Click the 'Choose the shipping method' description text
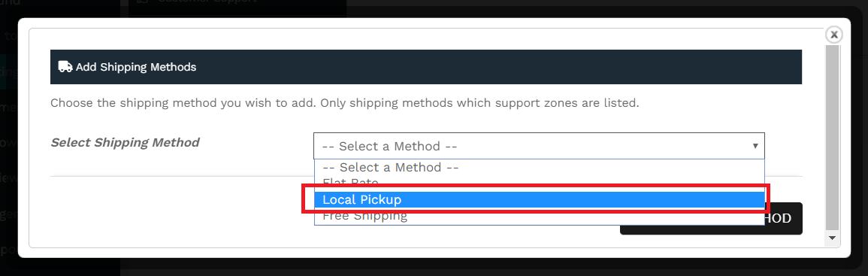 (345, 103)
